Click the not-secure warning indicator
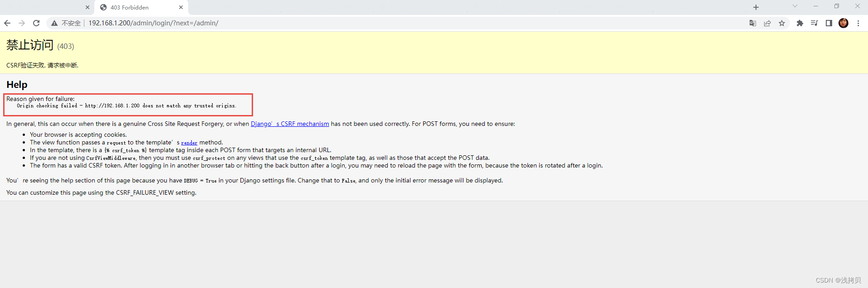 [66, 23]
